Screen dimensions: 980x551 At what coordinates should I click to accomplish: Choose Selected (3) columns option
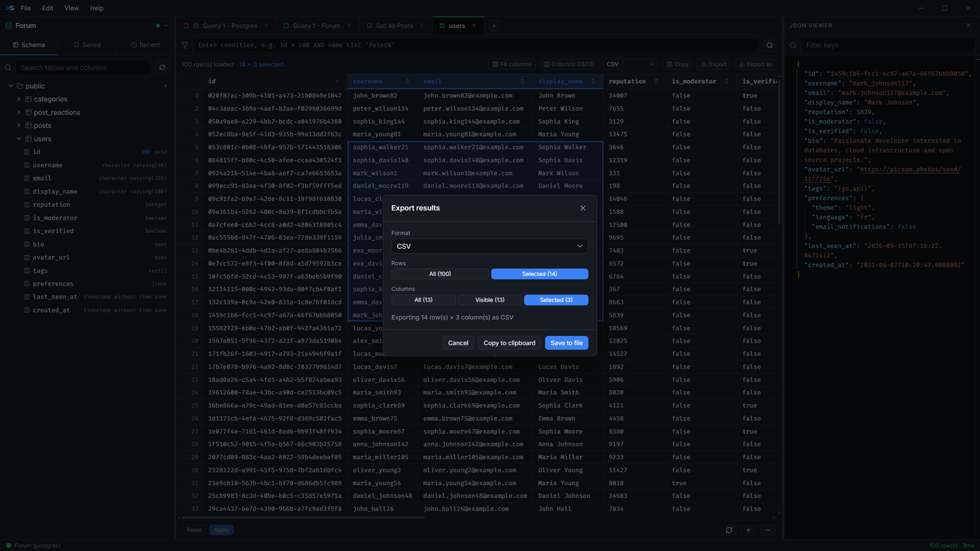pyautogui.click(x=556, y=300)
